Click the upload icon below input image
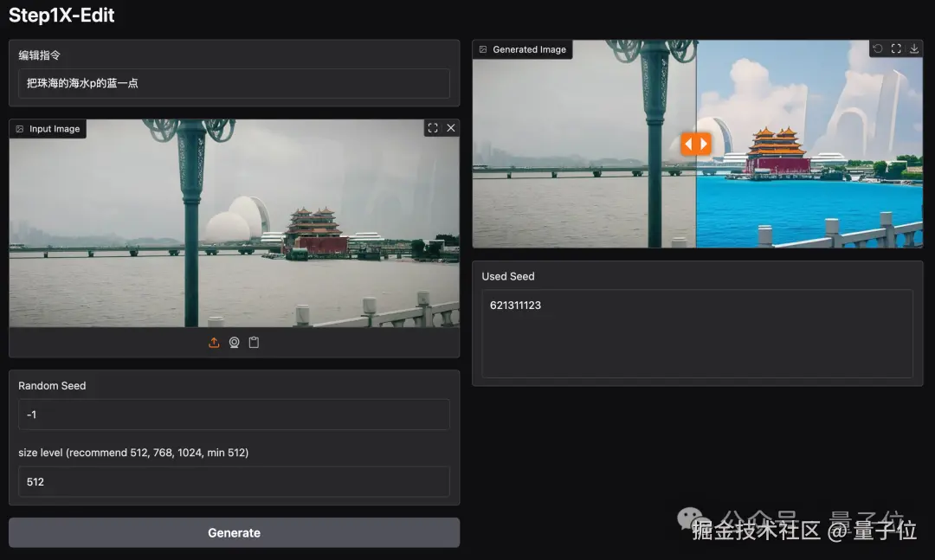Screen dimensions: 935x560 [214, 343]
